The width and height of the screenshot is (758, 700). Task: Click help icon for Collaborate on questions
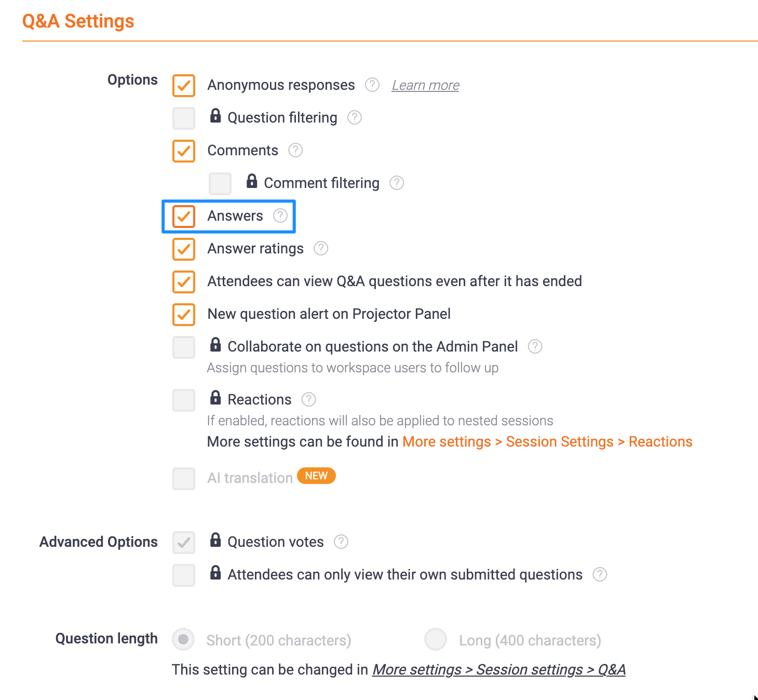[535, 346]
